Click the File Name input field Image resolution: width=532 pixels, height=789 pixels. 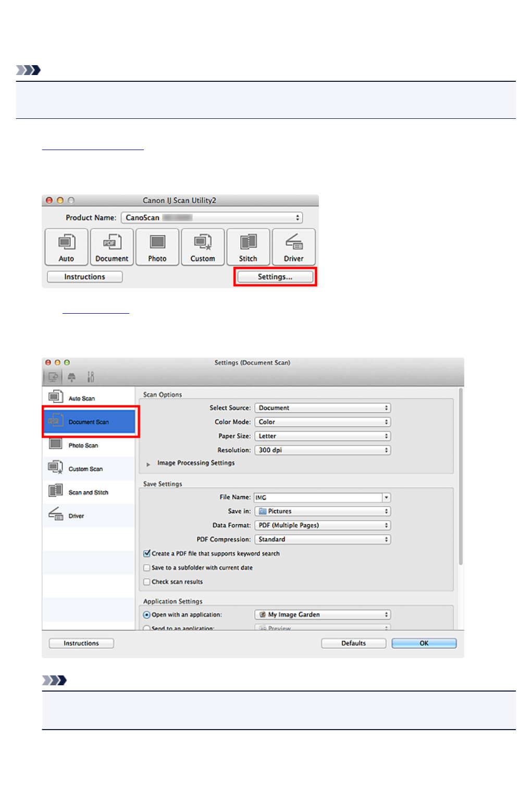coord(318,498)
